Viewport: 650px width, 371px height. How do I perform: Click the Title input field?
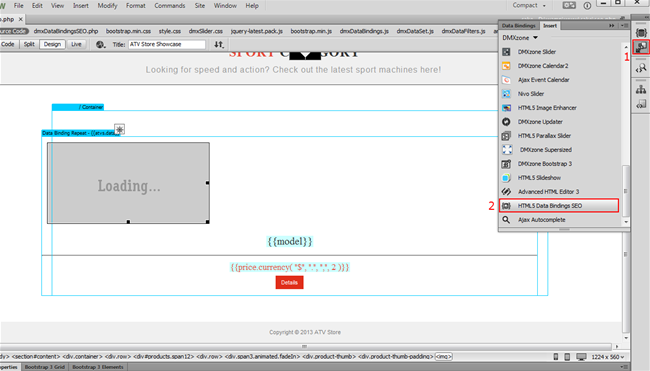(x=167, y=44)
